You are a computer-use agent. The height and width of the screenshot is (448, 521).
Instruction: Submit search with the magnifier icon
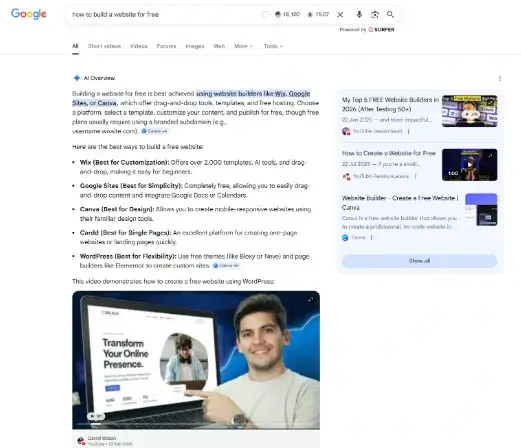coord(390,14)
